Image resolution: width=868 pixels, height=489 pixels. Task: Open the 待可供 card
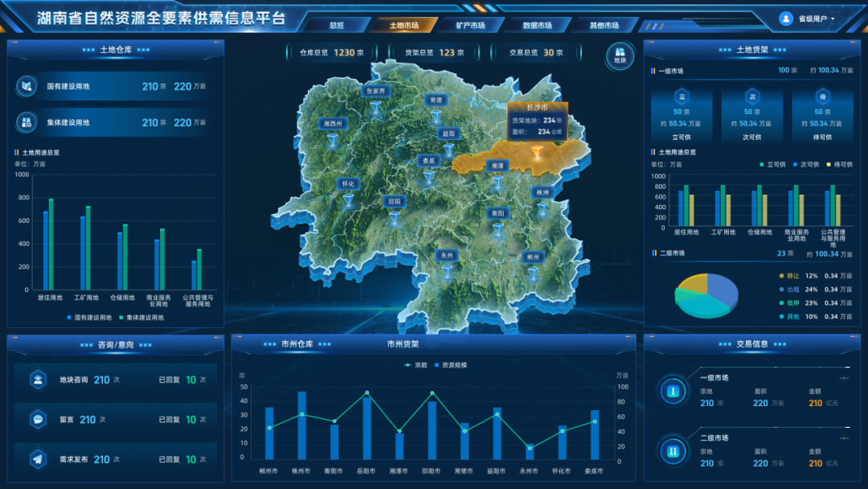[823, 116]
